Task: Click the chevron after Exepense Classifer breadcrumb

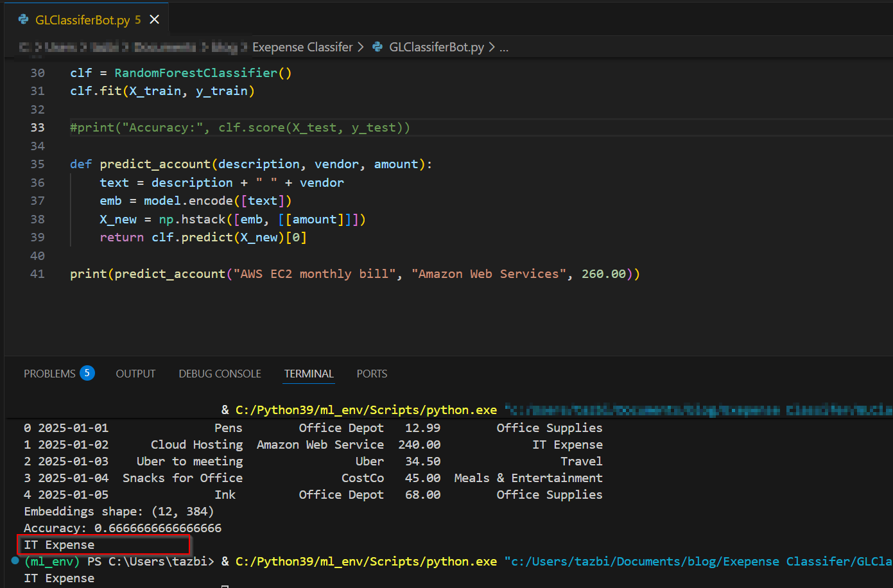Action: (360, 47)
